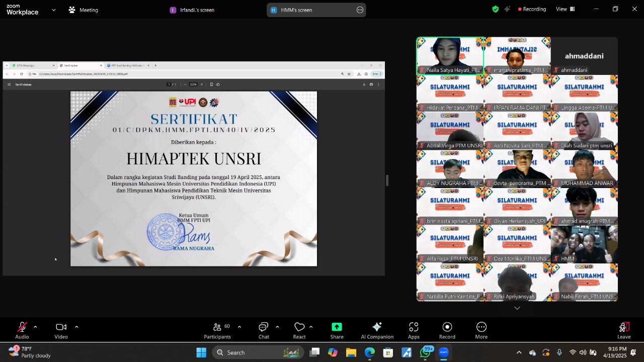The width and height of the screenshot is (644, 362).
Task: Open the View layout menu
Action: pos(565,9)
